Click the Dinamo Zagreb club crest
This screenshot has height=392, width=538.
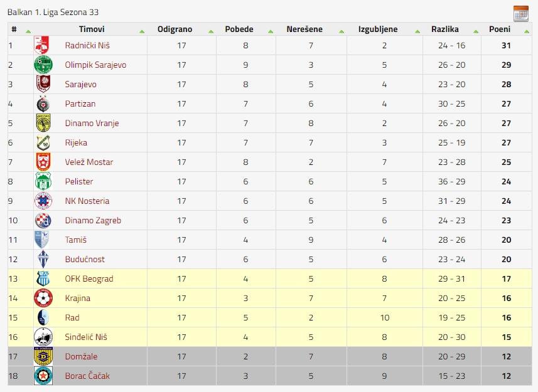43,220
